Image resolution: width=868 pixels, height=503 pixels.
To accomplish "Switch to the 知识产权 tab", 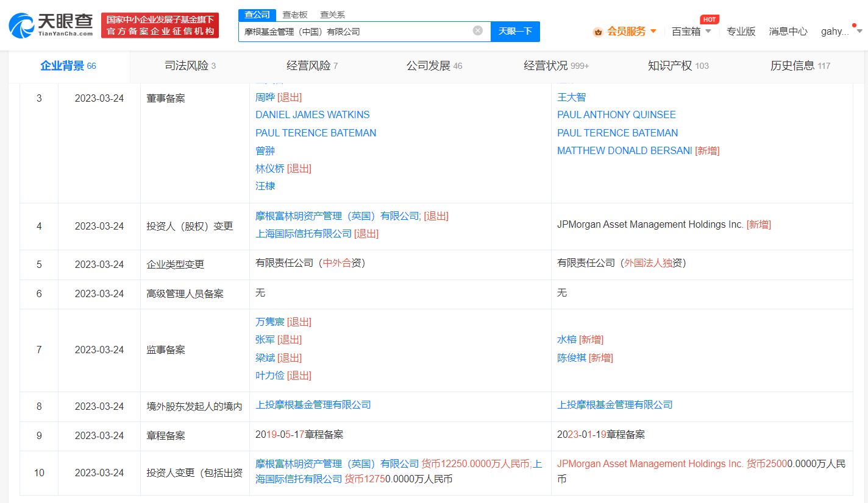I will click(x=678, y=66).
